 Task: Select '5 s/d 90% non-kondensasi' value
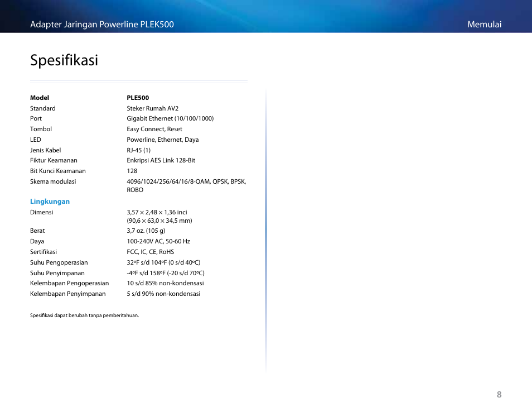[x=163, y=294]
